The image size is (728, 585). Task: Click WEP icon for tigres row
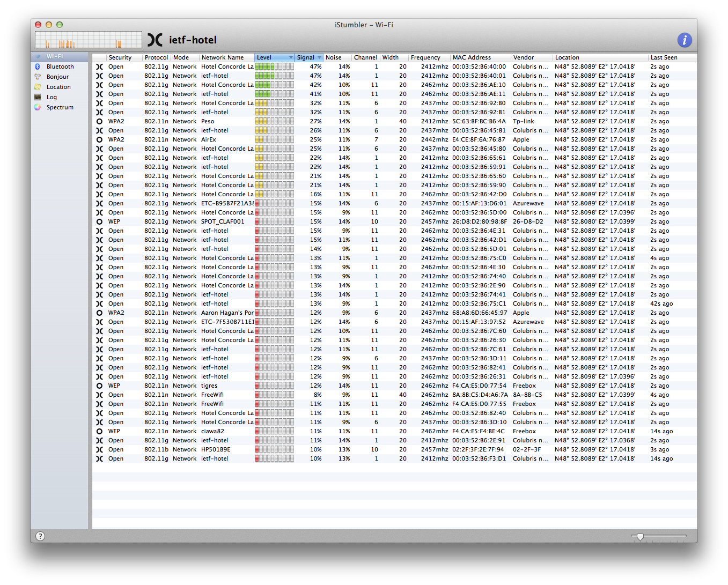point(99,386)
